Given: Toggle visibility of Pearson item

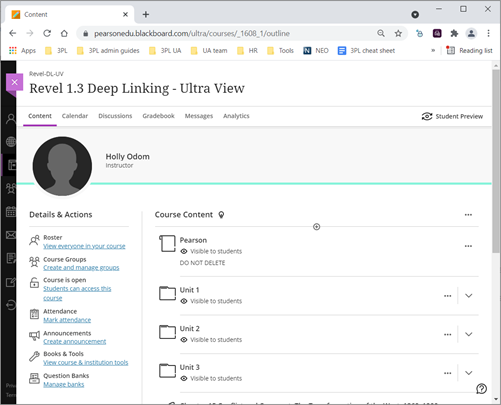Looking at the screenshot, I should pos(184,251).
